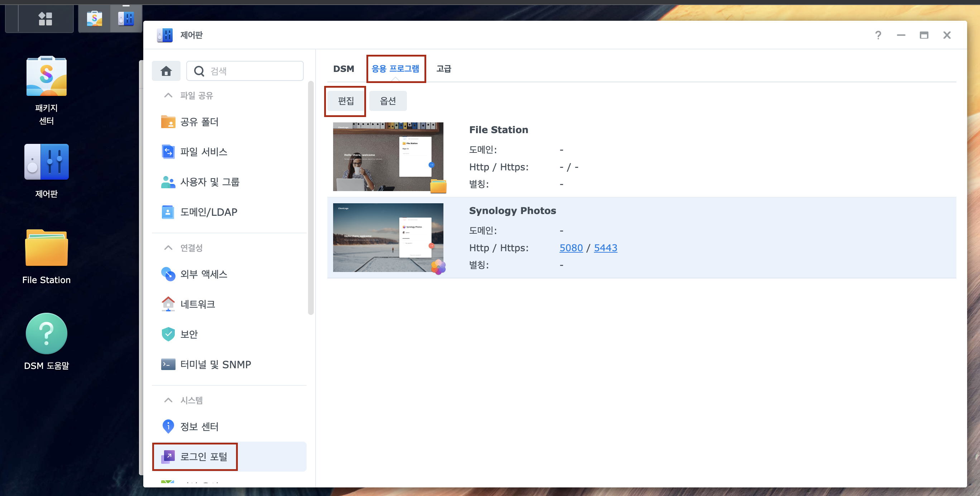Viewport: 980px width, 496px height.
Task: Switch to the DSM tab
Action: (343, 69)
